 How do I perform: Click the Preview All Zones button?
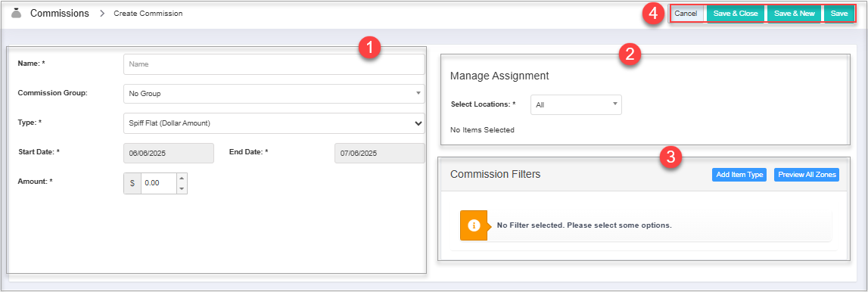[807, 175]
